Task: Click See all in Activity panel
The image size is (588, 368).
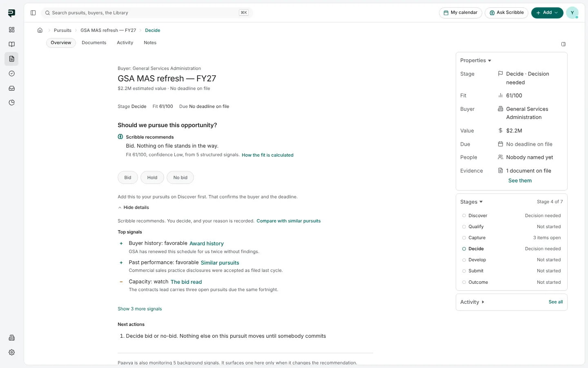Action: coord(556,302)
